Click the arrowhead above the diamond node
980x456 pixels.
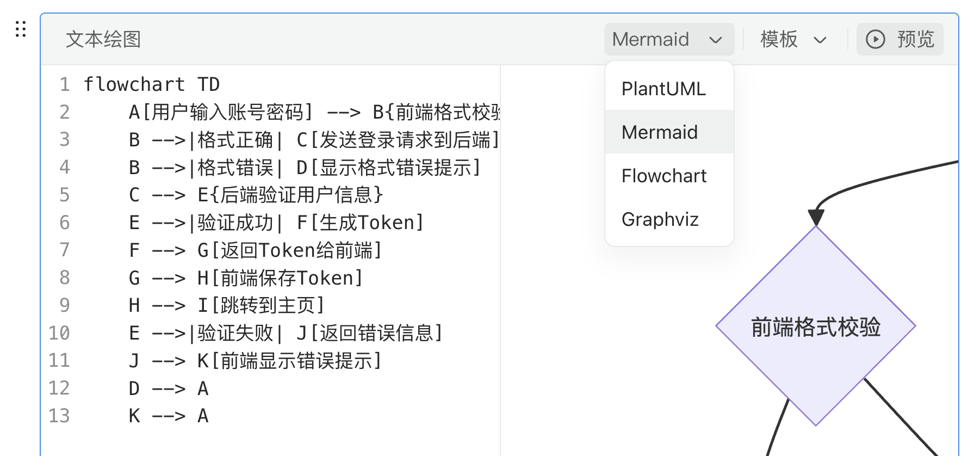point(816,217)
